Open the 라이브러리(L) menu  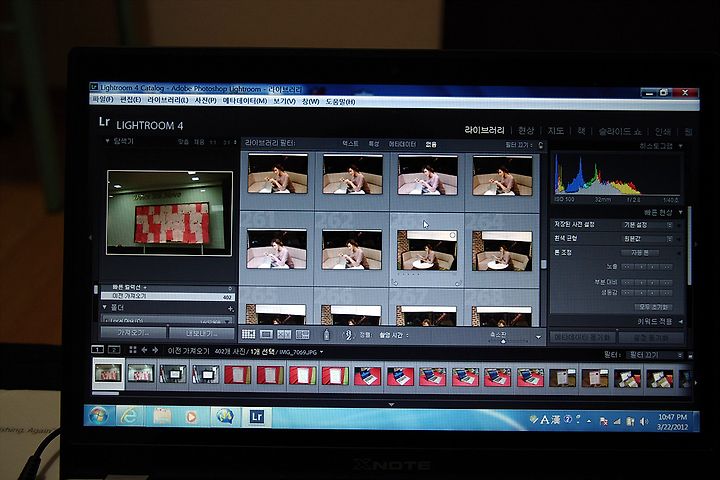[168, 100]
